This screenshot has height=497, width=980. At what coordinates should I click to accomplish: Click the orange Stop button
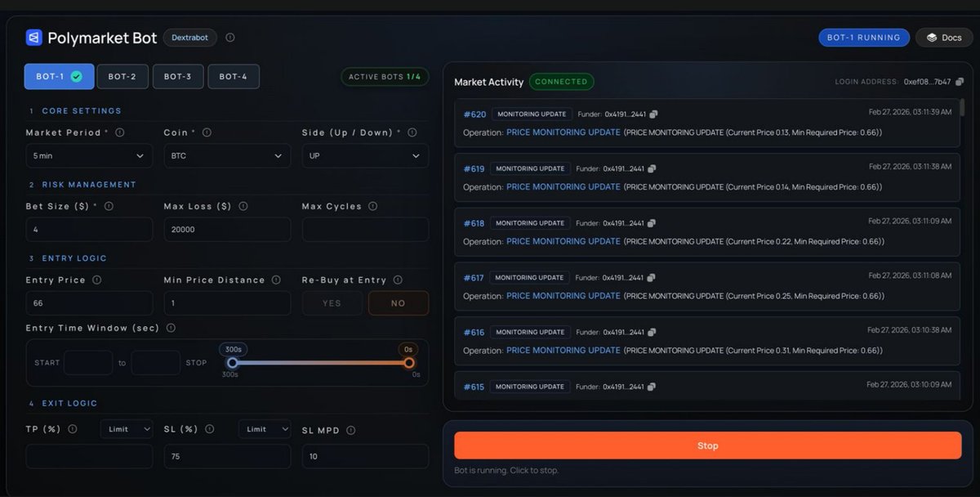tap(708, 446)
